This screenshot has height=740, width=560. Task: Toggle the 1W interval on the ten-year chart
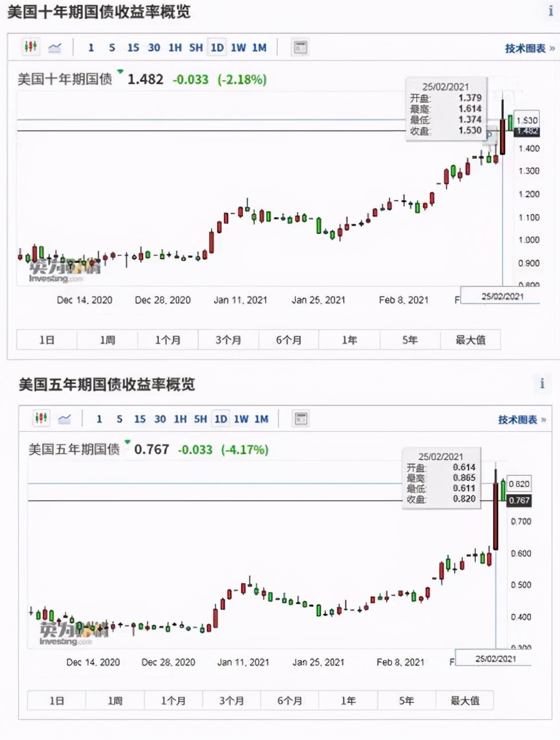237,48
